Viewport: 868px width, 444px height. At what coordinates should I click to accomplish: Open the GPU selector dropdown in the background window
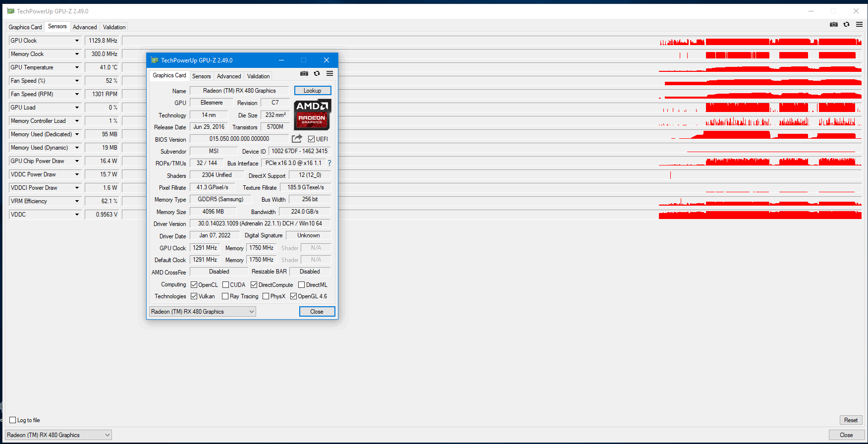[x=58, y=435]
